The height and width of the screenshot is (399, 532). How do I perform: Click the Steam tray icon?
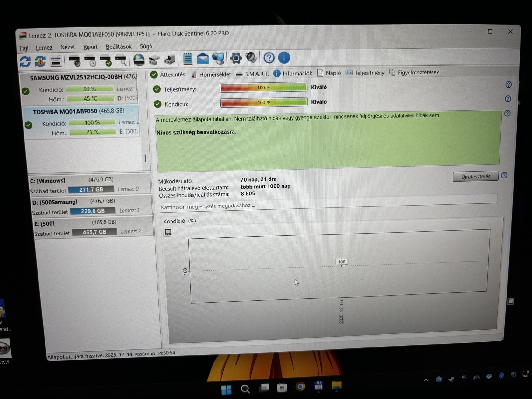pyautogui.click(x=451, y=379)
